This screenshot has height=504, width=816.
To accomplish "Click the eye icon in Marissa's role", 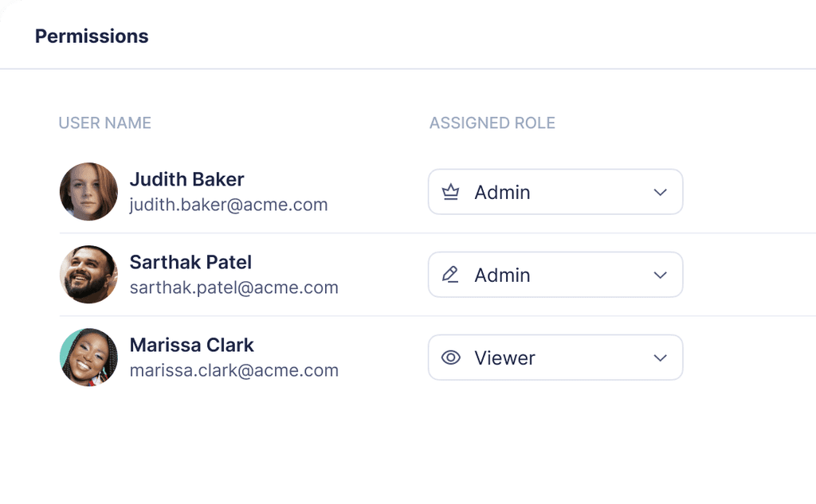I will [451, 357].
